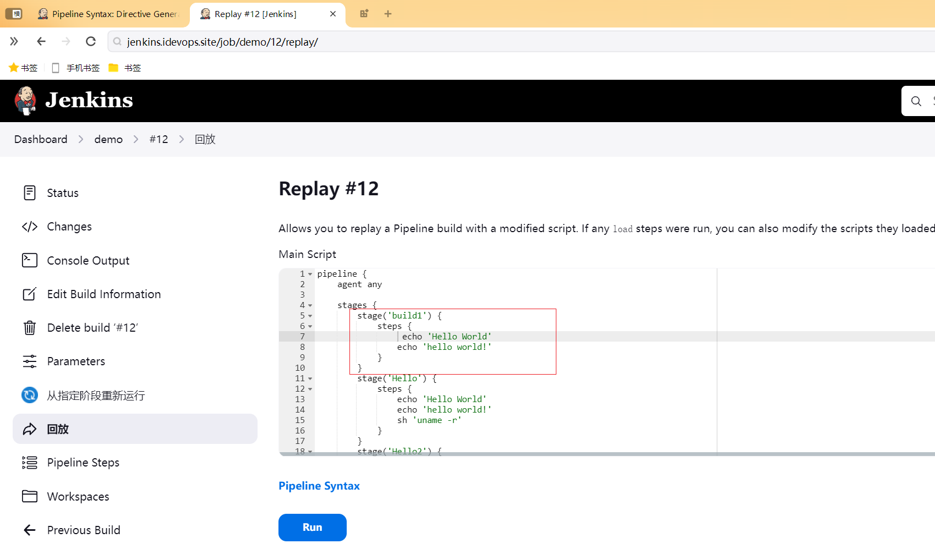Switch to the Pipeline Syntax browser tab

click(108, 14)
